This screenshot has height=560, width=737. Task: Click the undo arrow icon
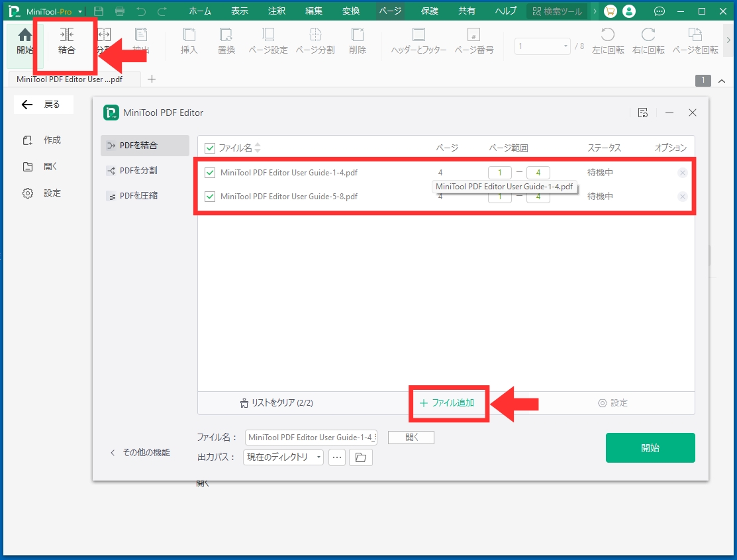(x=141, y=11)
